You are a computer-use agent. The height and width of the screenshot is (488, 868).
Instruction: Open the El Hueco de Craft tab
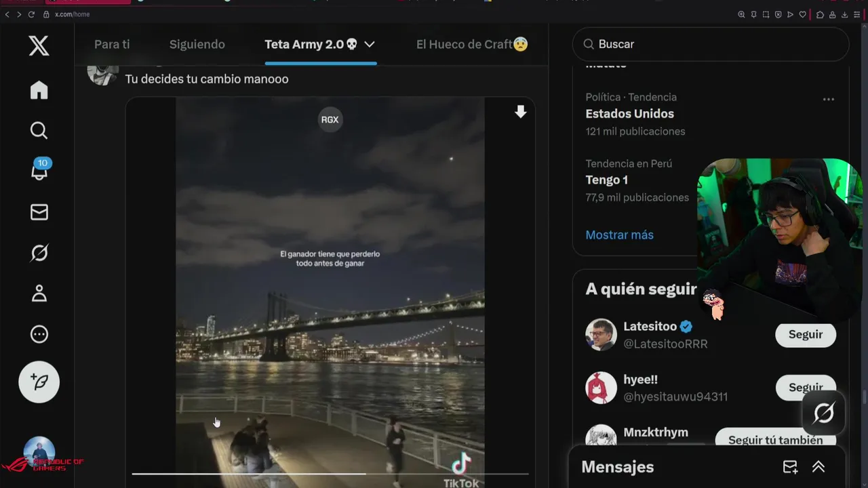pos(472,45)
